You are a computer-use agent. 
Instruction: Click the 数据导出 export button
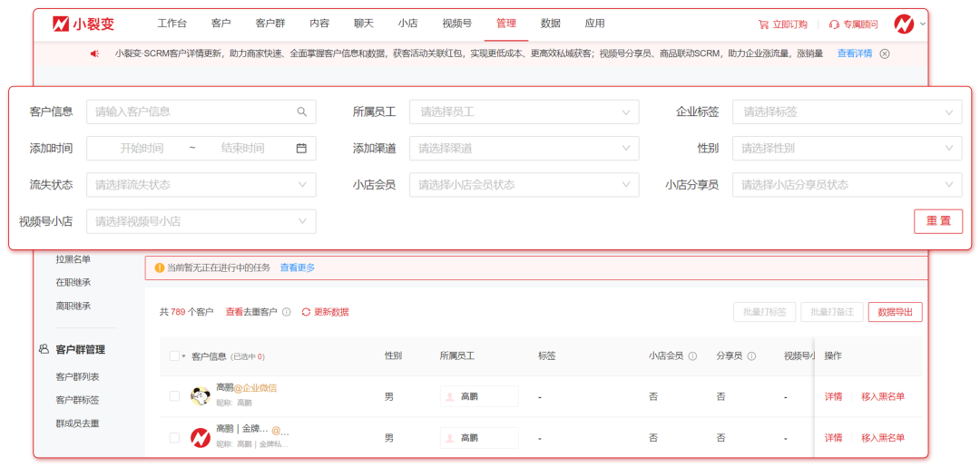pos(895,312)
